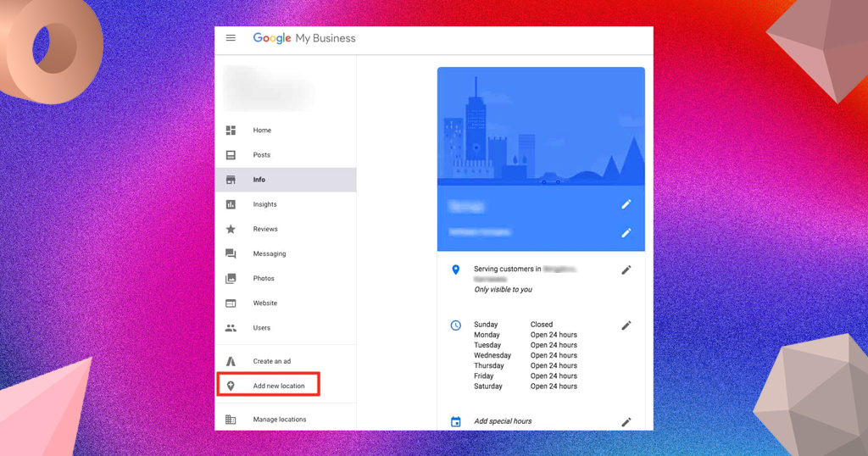Image resolution: width=868 pixels, height=456 pixels.
Task: Click the Messaging chat icon
Action: [x=231, y=253]
